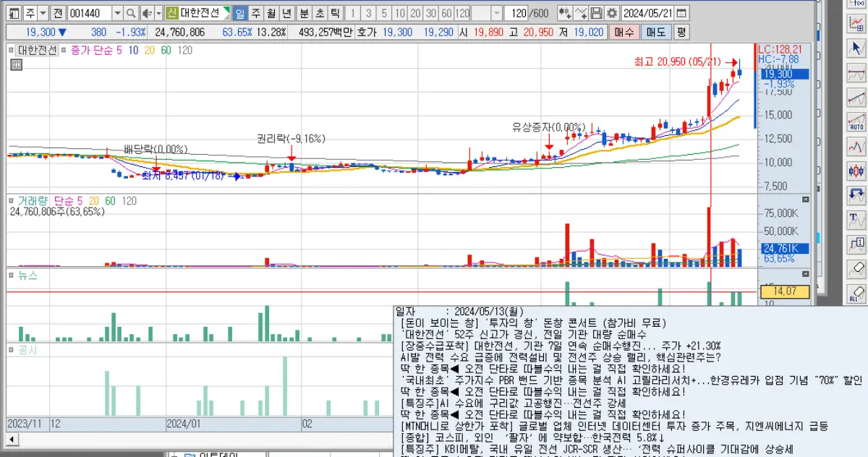Click the 권리락(-9,16%) chart annotation
This screenshot has width=868, height=457.
point(291,138)
